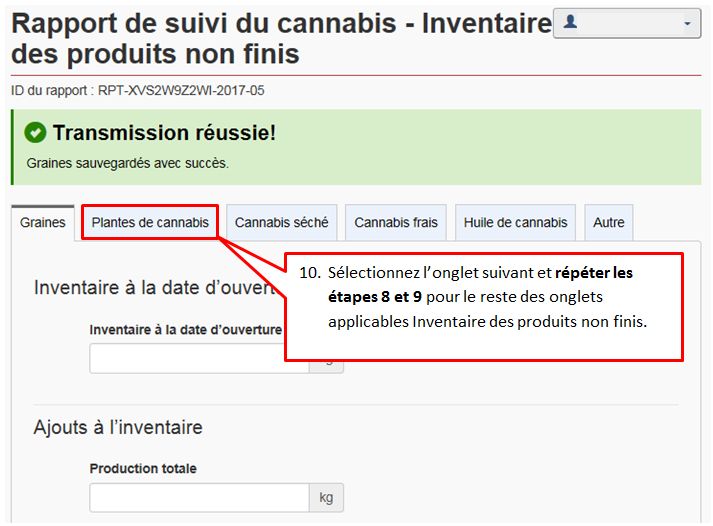This screenshot has height=526, width=713.
Task: Click the step 10 instruction callout
Action: click(483, 297)
